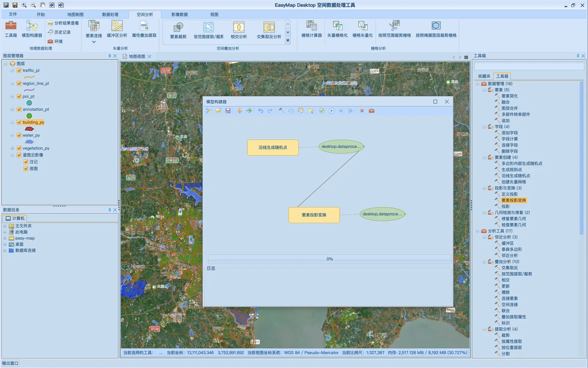
Task: Select 要素投影变换 model node
Action: [314, 215]
